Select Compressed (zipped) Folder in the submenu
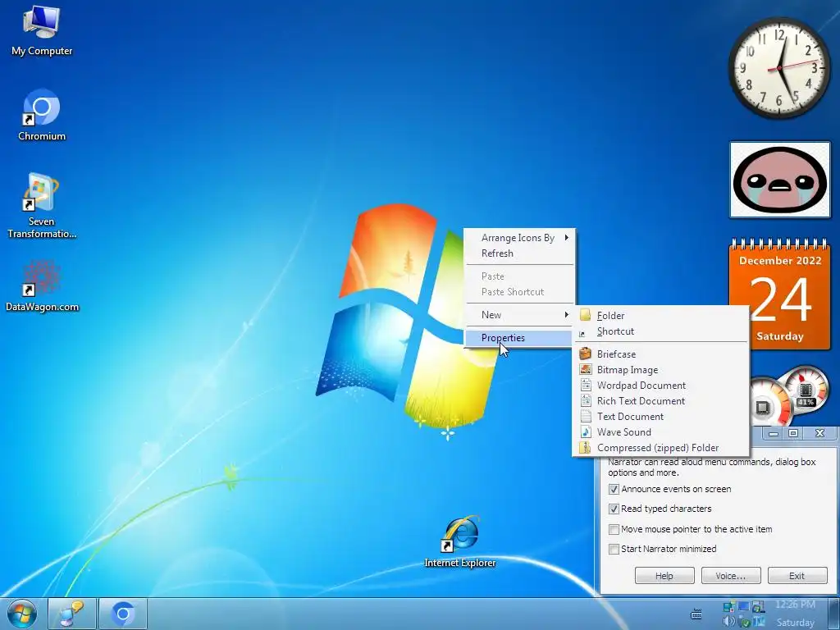Viewport: 840px width, 630px height. tap(660, 447)
